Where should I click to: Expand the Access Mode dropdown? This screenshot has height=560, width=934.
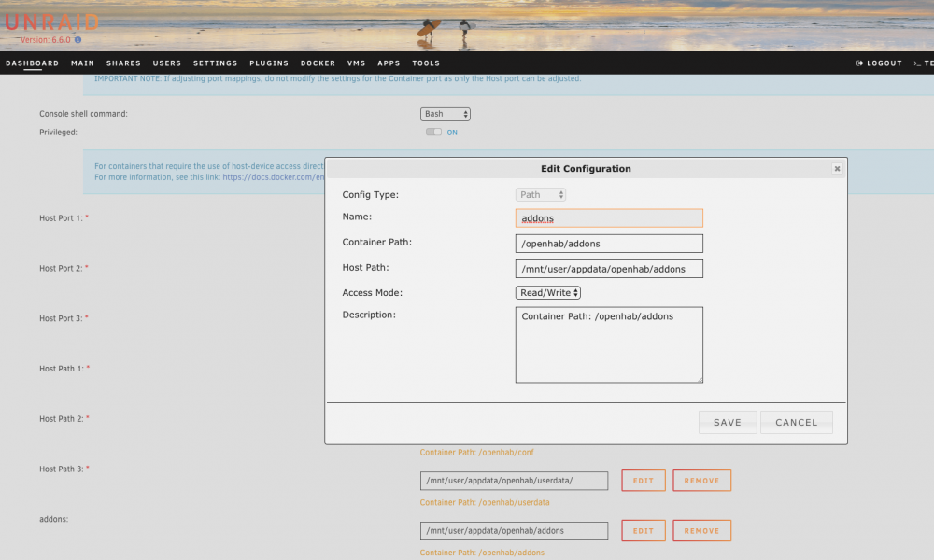click(548, 293)
